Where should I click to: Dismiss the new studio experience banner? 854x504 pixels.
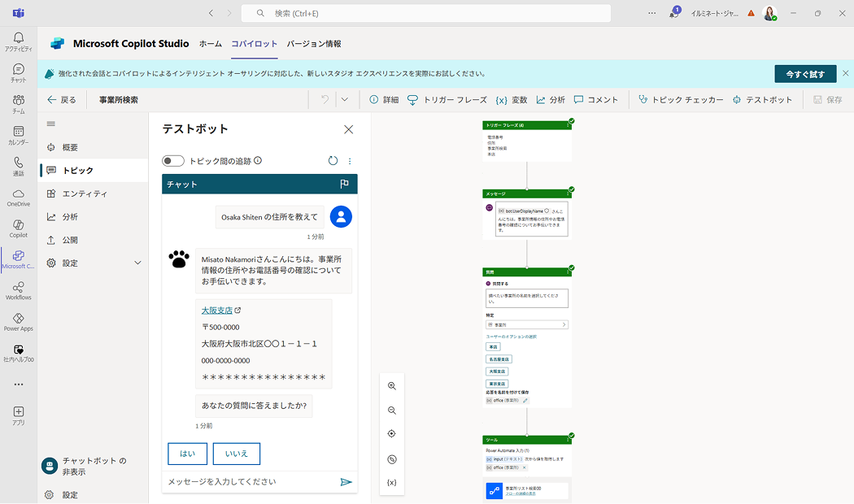(x=845, y=73)
